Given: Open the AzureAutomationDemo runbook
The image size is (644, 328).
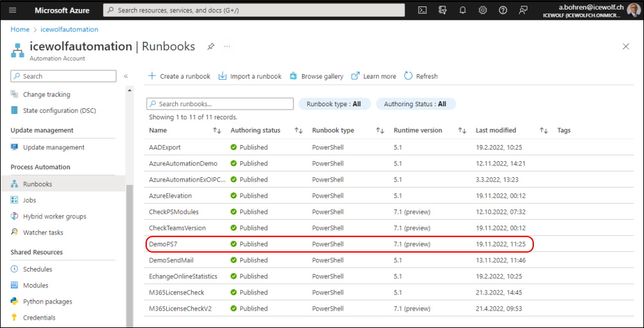Looking at the screenshot, I should tap(183, 163).
